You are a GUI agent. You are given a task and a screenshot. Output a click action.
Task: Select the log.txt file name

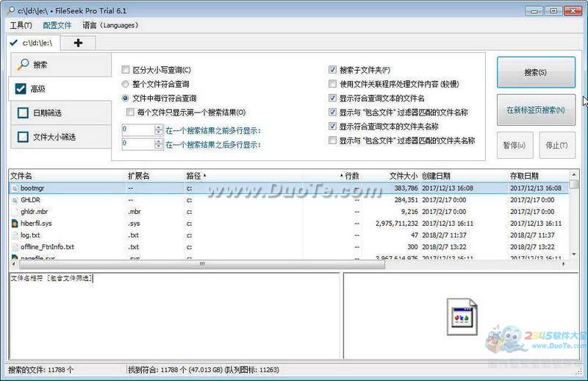pos(30,235)
